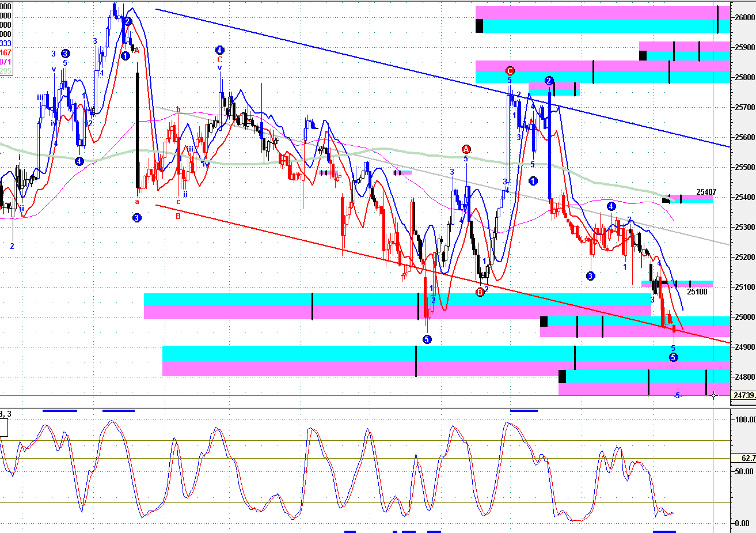Click small white box in oscillator panel
This screenshot has height=533, width=756.
[3, 428]
